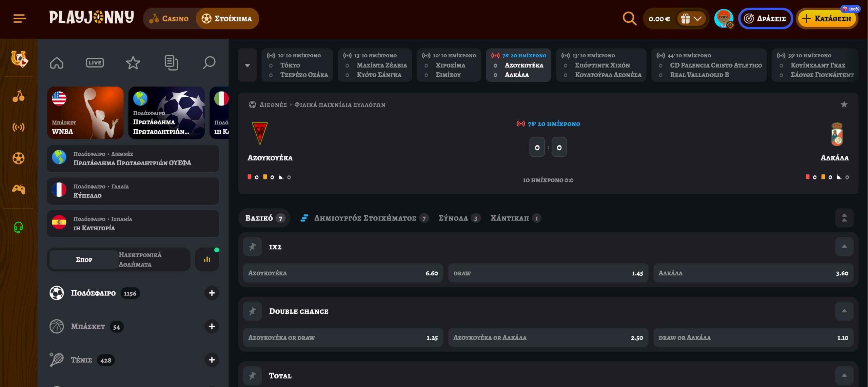The width and height of the screenshot is (868, 387).
Task: Expand the Ποδόσφαιρο sport list
Action: click(212, 293)
